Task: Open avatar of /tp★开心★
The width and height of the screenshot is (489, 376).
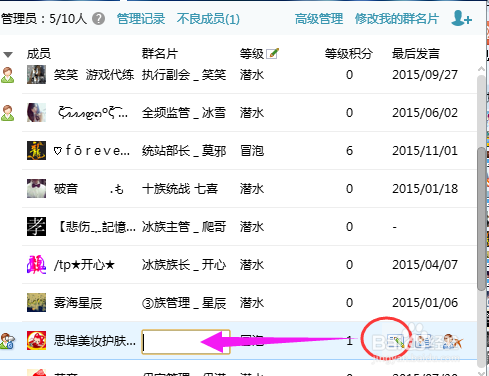Action: [x=36, y=265]
